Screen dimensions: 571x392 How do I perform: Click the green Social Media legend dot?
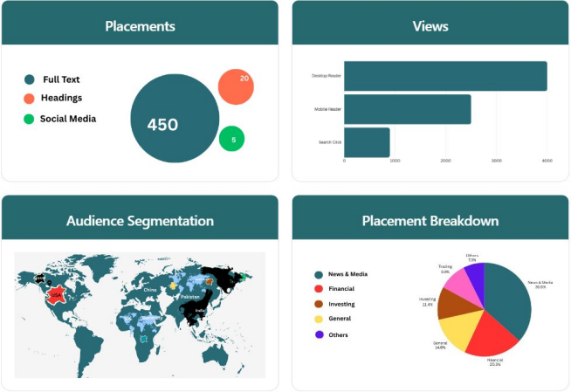point(30,119)
